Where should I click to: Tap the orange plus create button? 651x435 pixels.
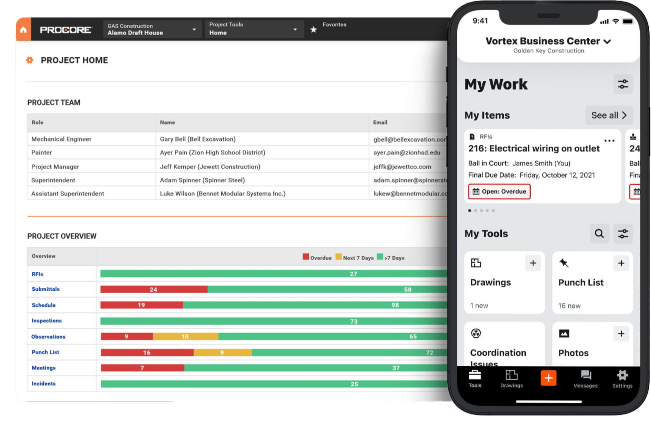[548, 378]
